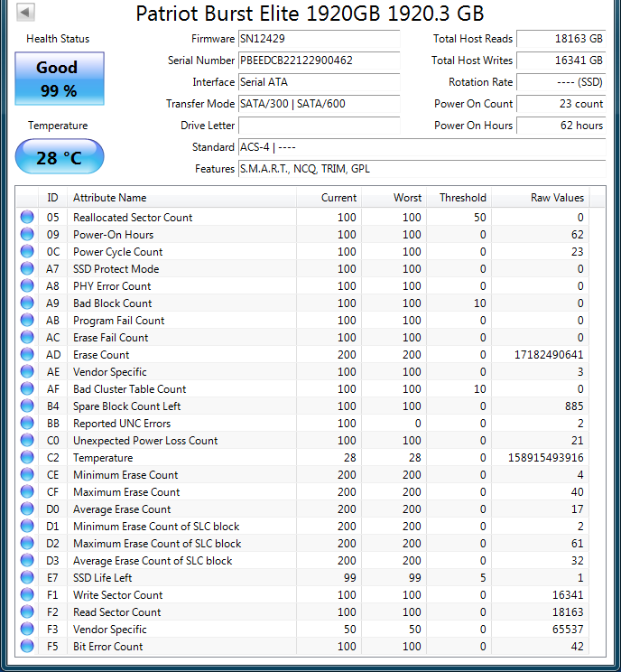The height and width of the screenshot is (672, 621).
Task: Click the Standard field ACS-4
Action: click(422, 147)
